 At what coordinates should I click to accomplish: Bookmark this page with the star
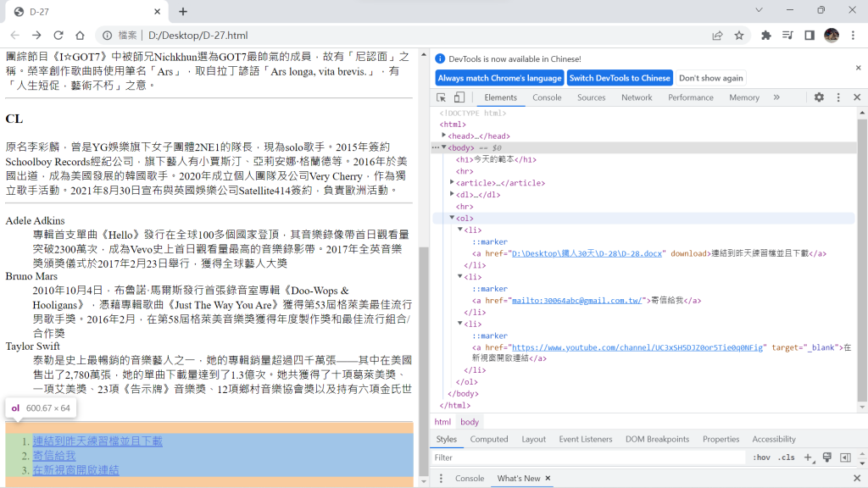pyautogui.click(x=739, y=36)
